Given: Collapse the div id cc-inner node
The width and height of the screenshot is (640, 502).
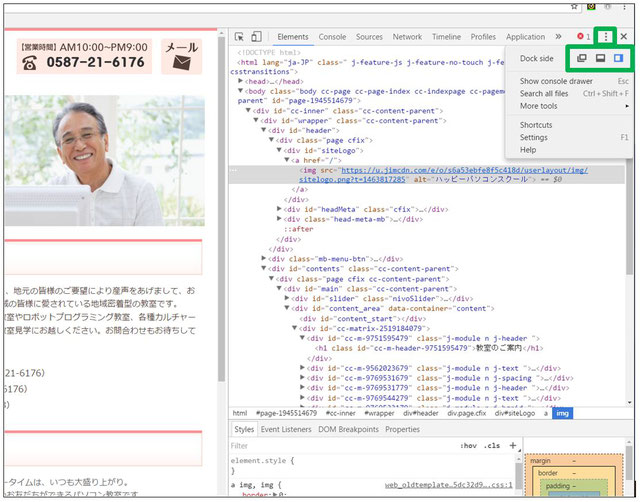Looking at the screenshot, I should tap(248, 111).
